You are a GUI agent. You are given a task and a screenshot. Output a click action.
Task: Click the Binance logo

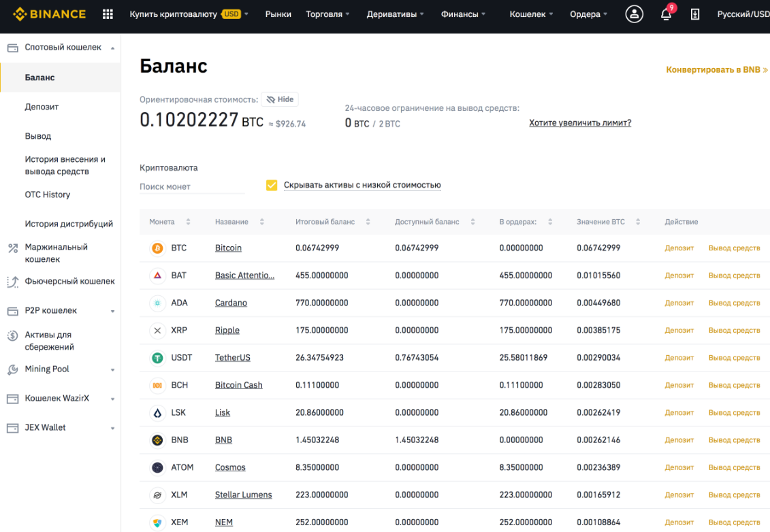[x=49, y=14]
